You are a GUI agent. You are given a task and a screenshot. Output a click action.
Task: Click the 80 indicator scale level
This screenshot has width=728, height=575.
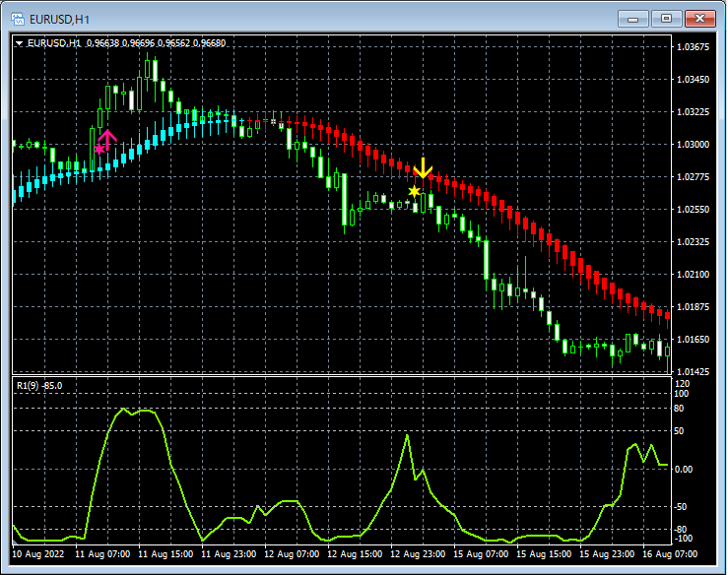point(679,409)
